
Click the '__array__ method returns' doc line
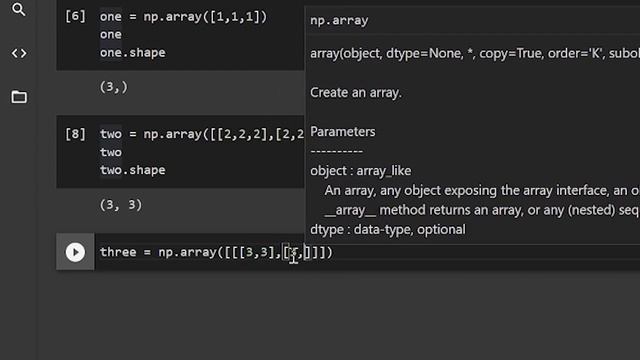[482, 210]
